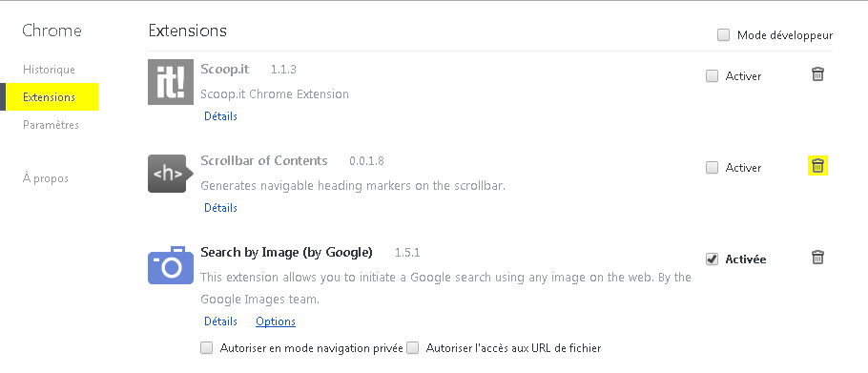Screen dimensions: 868x373
Task: Click the Search by Image camera icon
Action: 171,265
